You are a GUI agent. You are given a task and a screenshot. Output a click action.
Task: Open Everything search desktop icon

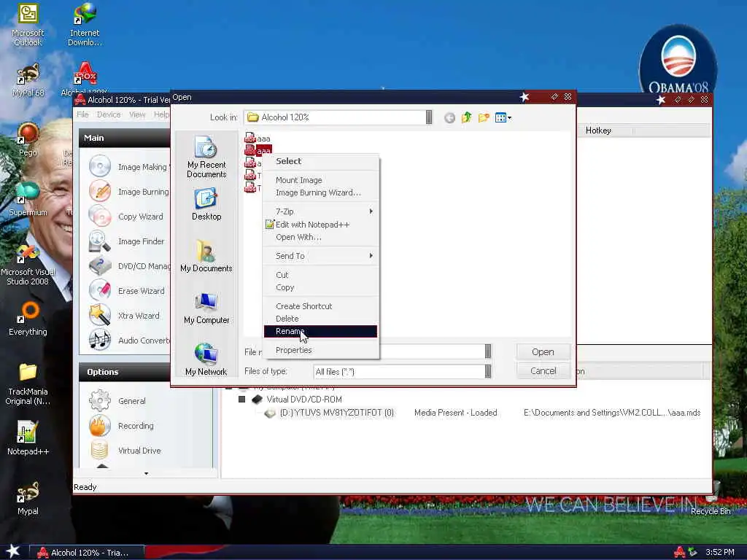click(28, 319)
